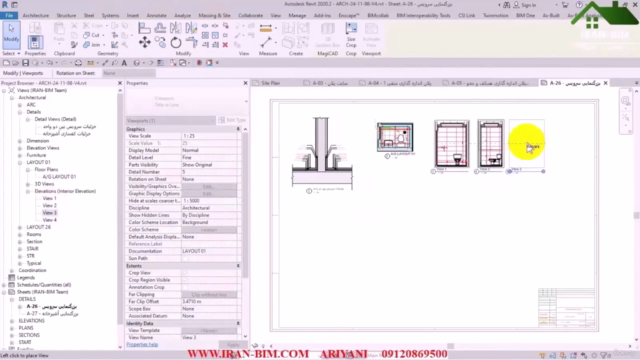The image size is (640, 360).
Task: Click the Activate View tool
Action: 371,35
